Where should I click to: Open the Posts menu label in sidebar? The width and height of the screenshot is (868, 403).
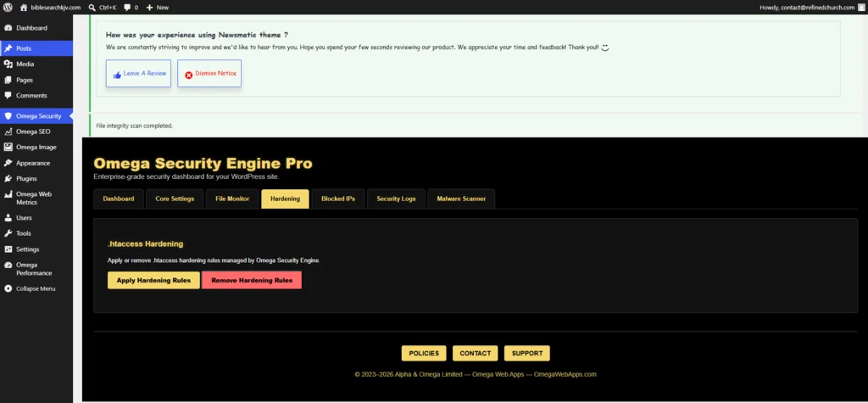click(24, 48)
